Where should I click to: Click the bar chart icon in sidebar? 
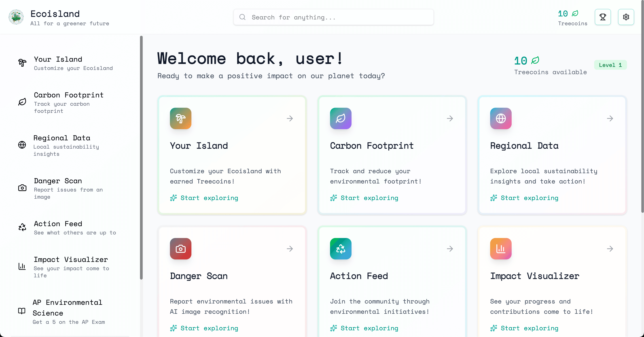pyautogui.click(x=22, y=266)
